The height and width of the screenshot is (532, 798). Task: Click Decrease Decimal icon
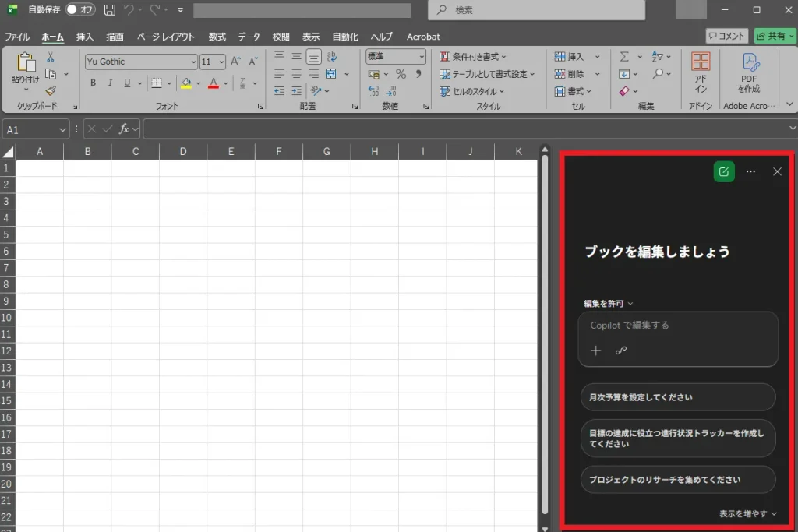[391, 91]
